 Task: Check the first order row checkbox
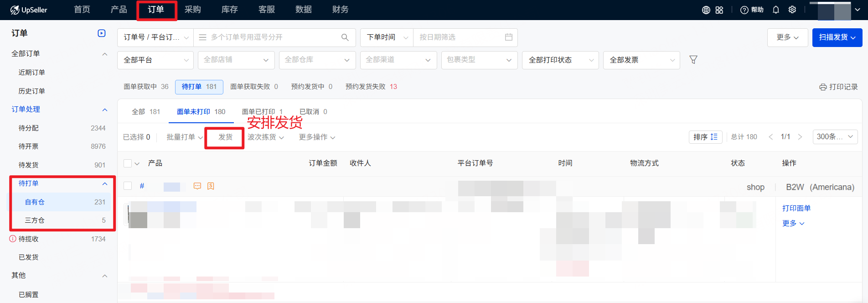click(128, 186)
